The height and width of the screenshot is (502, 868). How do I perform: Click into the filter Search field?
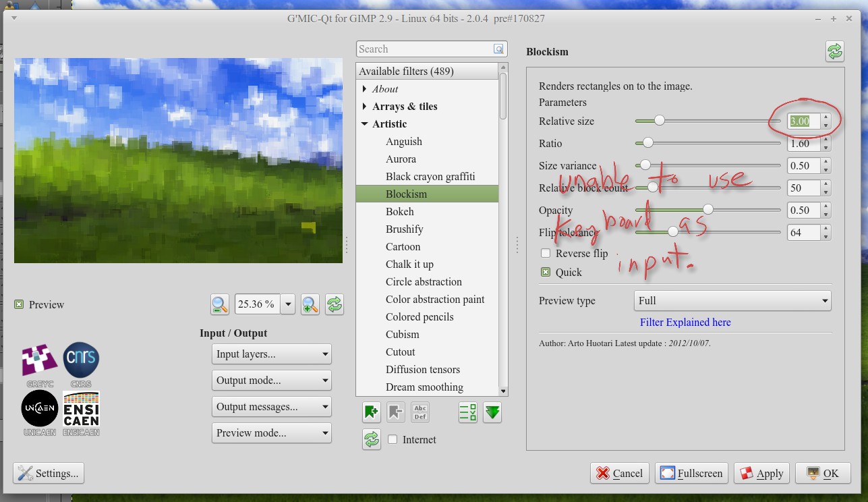pyautogui.click(x=425, y=49)
